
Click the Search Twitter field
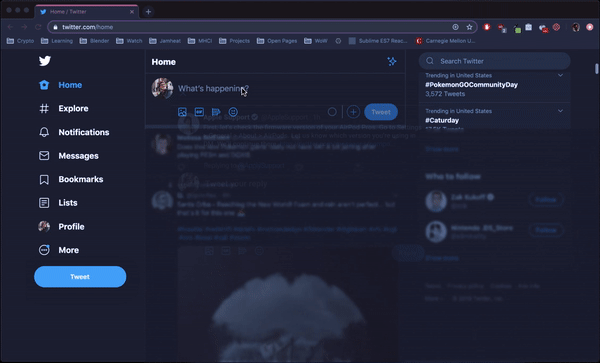[x=494, y=61]
